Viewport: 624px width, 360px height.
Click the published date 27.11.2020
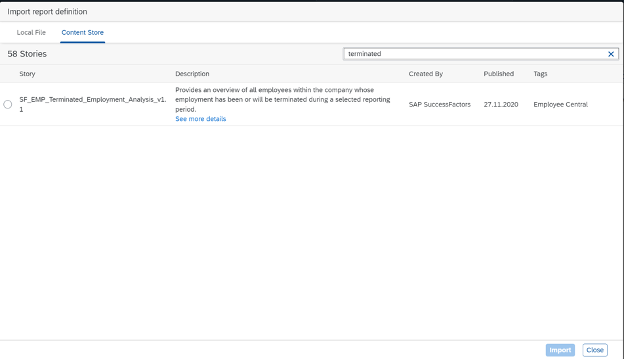click(x=501, y=105)
